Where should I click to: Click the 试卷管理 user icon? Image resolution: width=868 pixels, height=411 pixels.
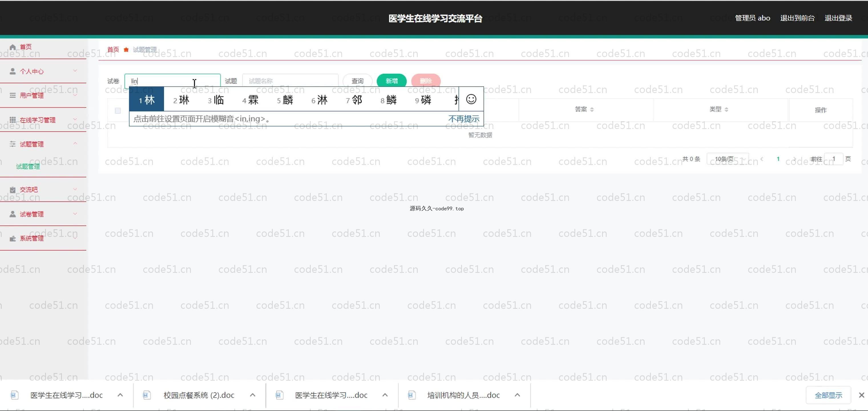13,214
